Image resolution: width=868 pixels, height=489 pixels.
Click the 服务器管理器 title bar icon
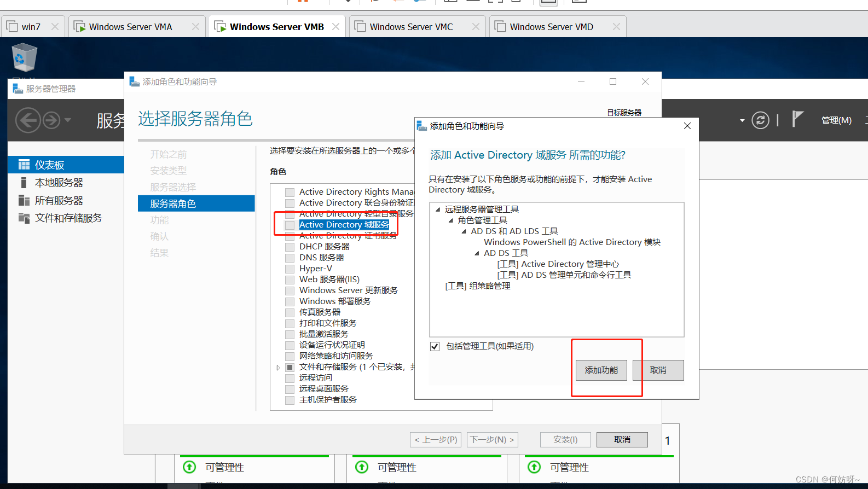point(18,89)
